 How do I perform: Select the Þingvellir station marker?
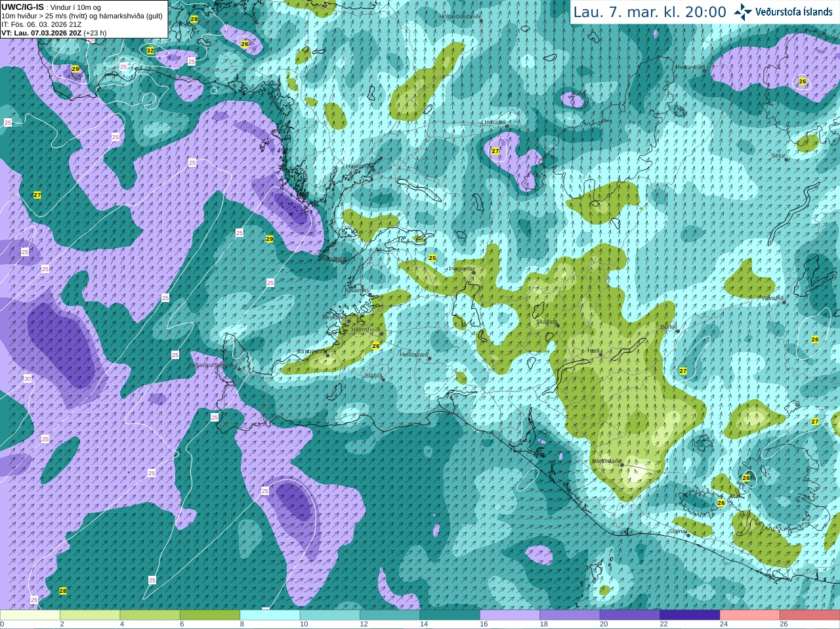point(472,272)
